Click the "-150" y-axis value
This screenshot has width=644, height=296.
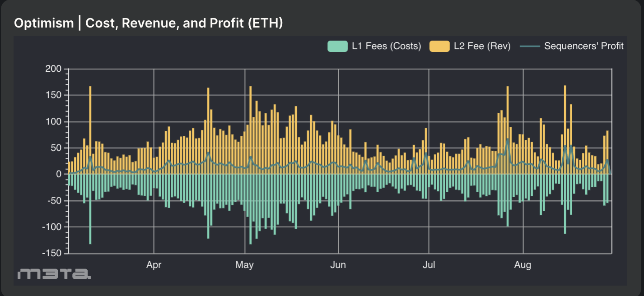coord(51,253)
